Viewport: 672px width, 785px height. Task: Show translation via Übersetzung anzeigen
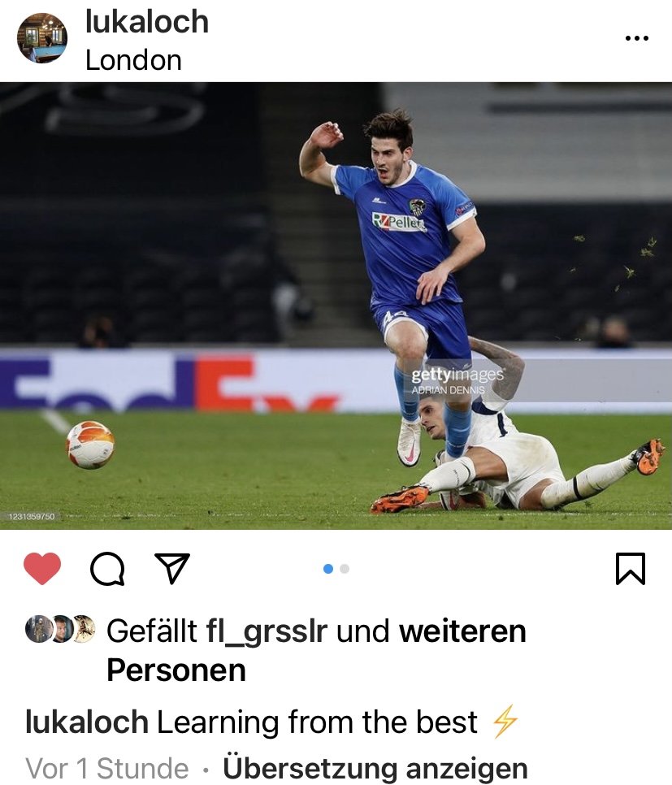pos(375,768)
